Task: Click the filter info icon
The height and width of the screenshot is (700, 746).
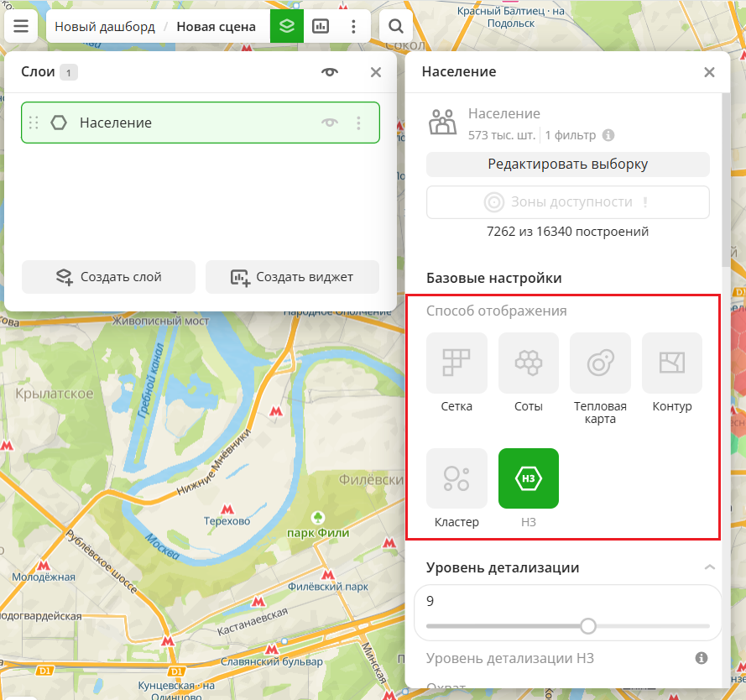Action: (x=608, y=134)
